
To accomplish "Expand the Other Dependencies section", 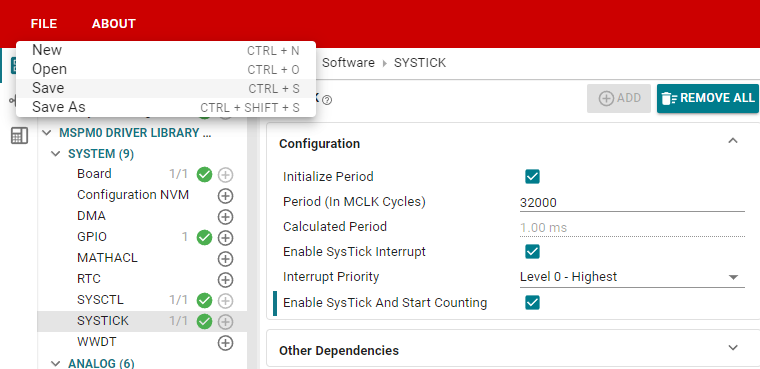I will (733, 348).
